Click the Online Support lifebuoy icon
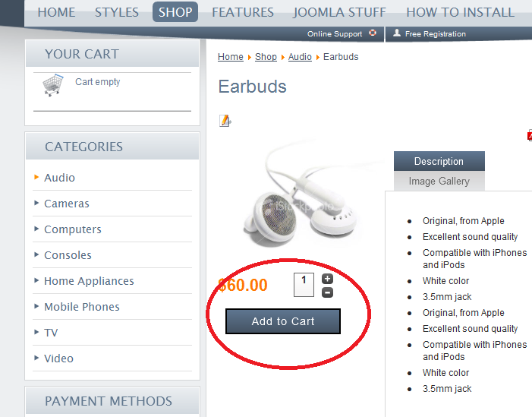The image size is (532, 417). (373, 33)
